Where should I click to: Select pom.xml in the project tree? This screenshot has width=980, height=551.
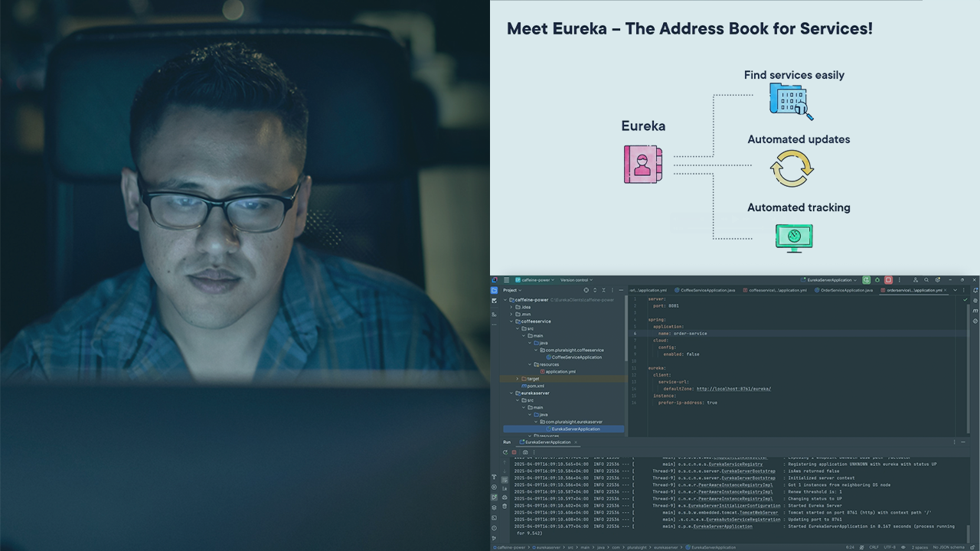(535, 386)
